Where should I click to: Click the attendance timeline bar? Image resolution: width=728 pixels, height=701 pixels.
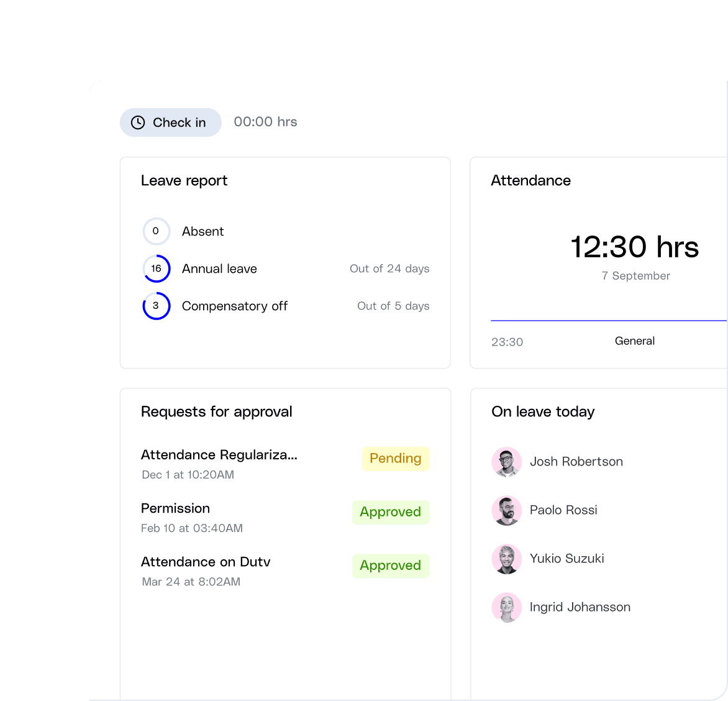pos(609,321)
